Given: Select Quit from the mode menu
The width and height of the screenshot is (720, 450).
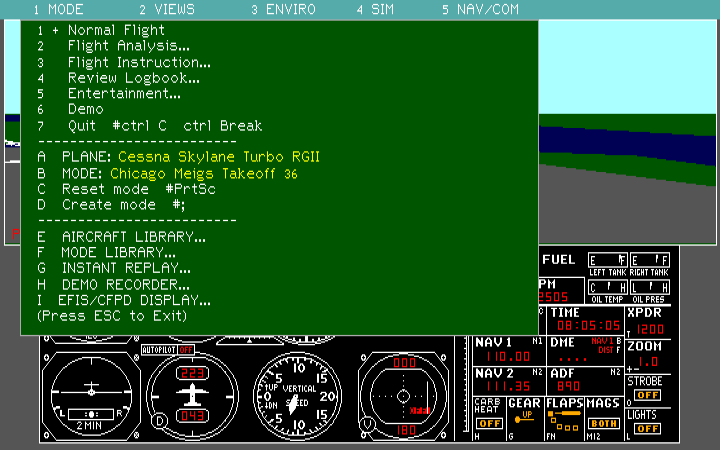Looking at the screenshot, I should (x=150, y=126).
